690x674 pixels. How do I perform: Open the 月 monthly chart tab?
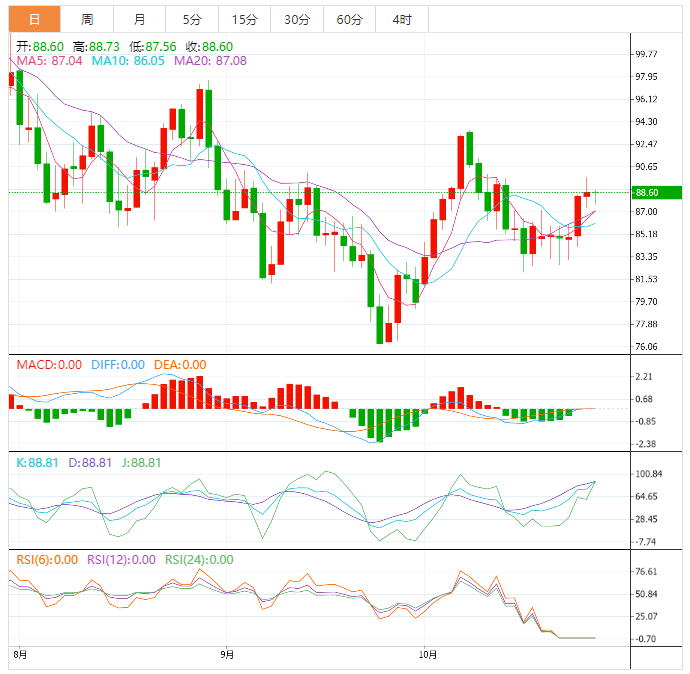[139, 20]
